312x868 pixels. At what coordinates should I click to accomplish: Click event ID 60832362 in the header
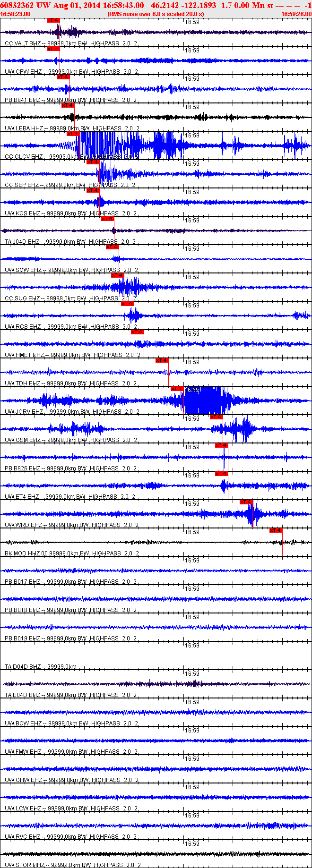click(16, 5)
